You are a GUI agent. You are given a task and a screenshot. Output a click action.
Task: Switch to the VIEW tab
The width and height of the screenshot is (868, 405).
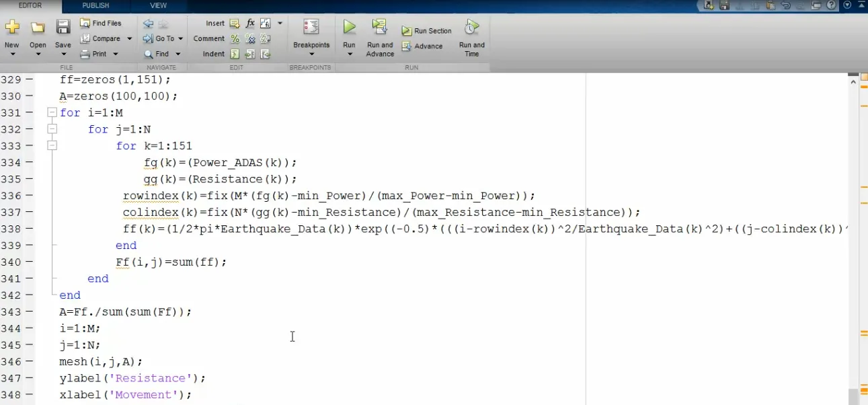[158, 5]
